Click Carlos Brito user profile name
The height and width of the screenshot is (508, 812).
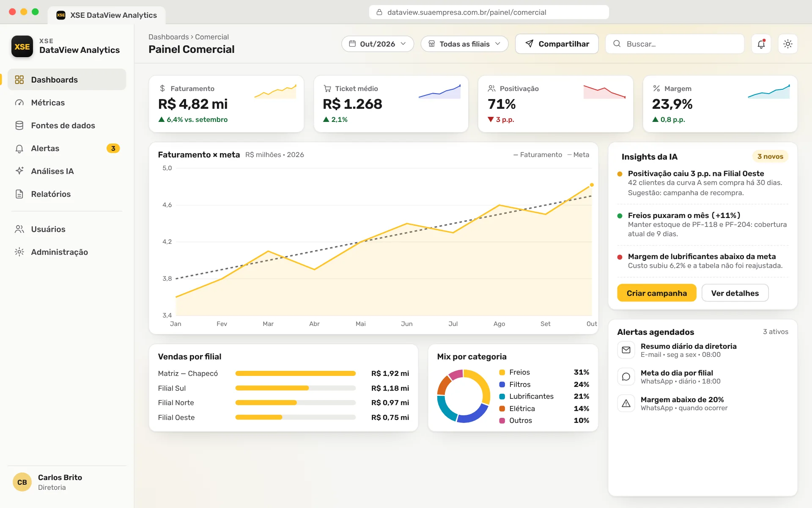pos(60,477)
